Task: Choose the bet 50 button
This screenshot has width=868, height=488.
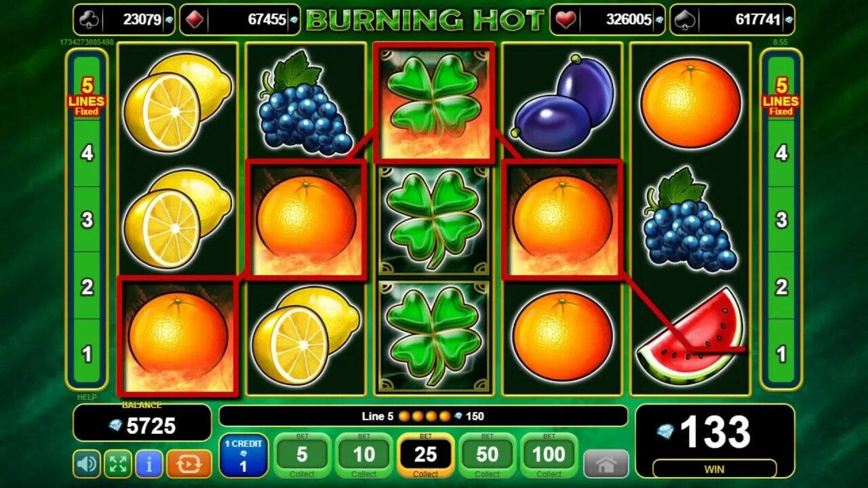Action: (488, 455)
